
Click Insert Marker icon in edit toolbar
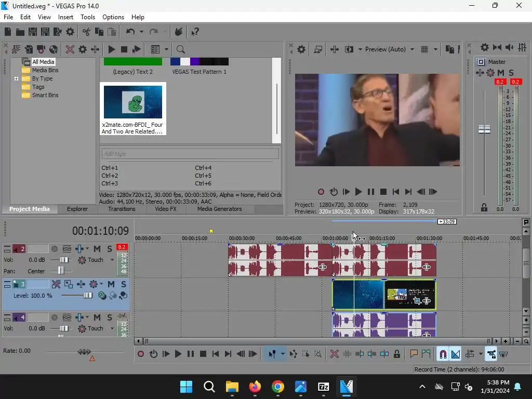414,354
